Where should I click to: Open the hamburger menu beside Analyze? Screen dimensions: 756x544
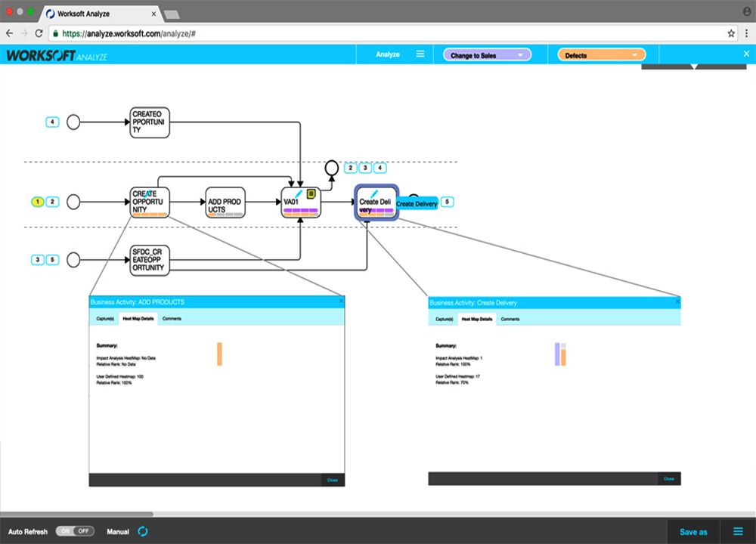pos(420,54)
